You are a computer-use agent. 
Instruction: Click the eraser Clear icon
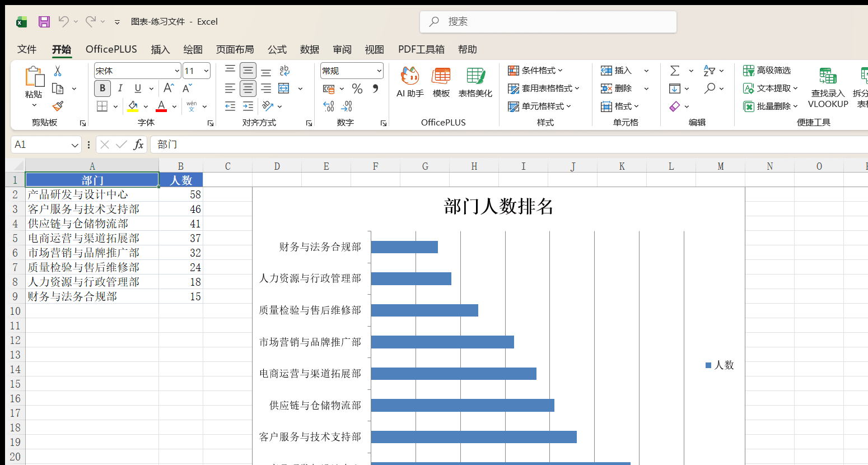[x=675, y=106]
